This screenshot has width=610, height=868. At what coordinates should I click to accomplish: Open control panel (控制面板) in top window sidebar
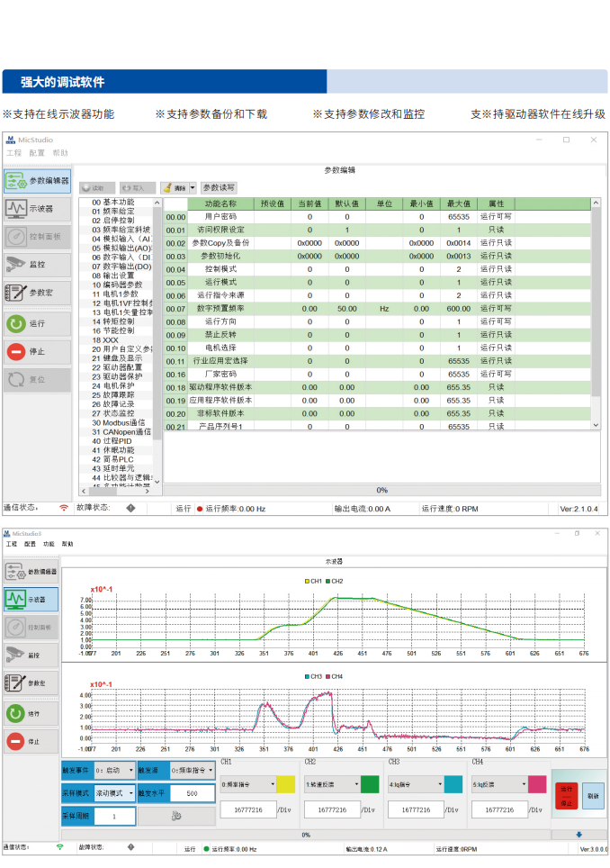[37, 237]
